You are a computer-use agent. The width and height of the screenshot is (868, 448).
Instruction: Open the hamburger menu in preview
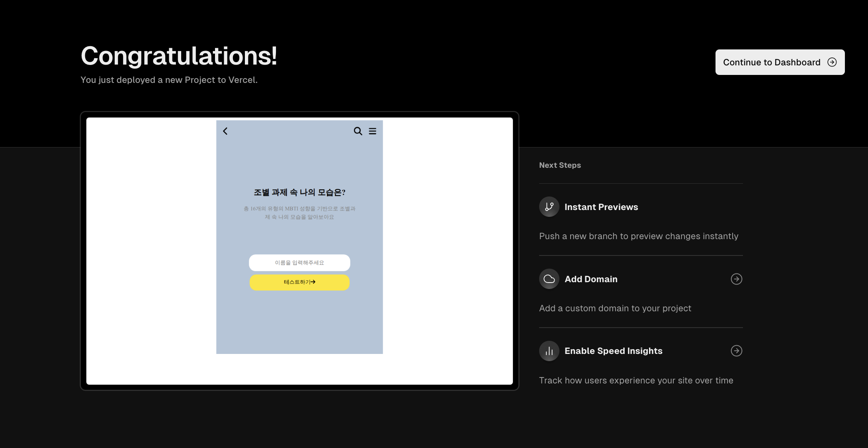click(372, 131)
